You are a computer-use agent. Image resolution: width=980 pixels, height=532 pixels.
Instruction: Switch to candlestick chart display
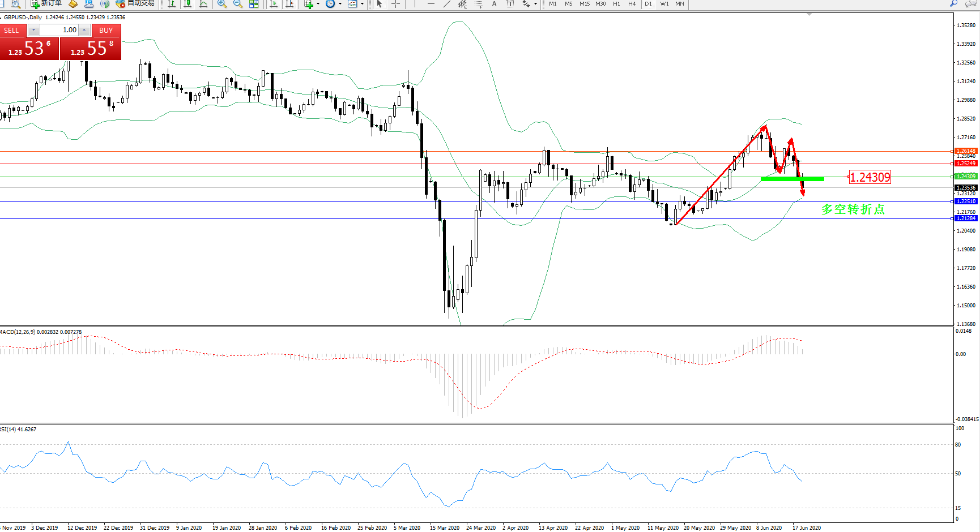pos(188,4)
